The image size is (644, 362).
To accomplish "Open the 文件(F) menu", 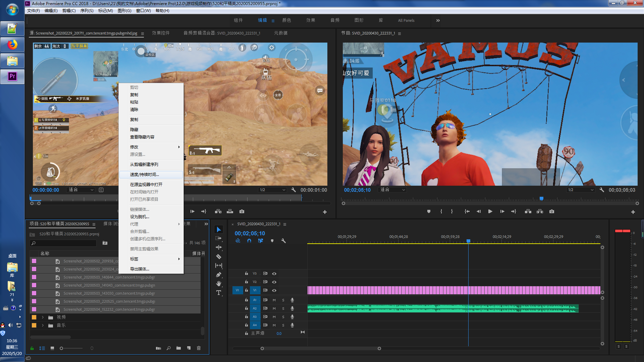I will (34, 11).
